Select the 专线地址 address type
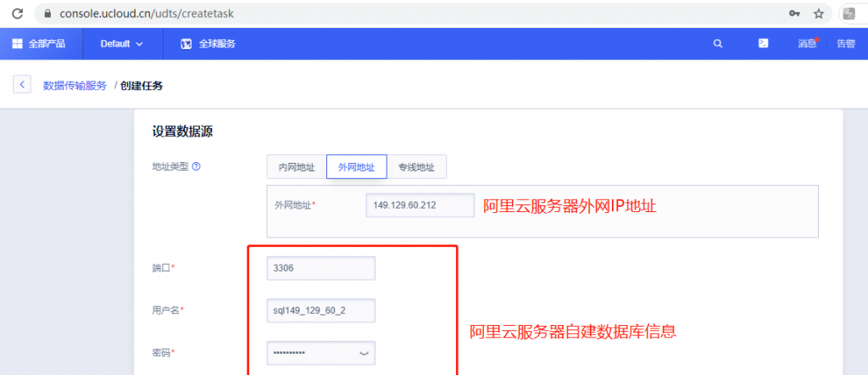Viewport: 868px width, 375px height. point(416,167)
